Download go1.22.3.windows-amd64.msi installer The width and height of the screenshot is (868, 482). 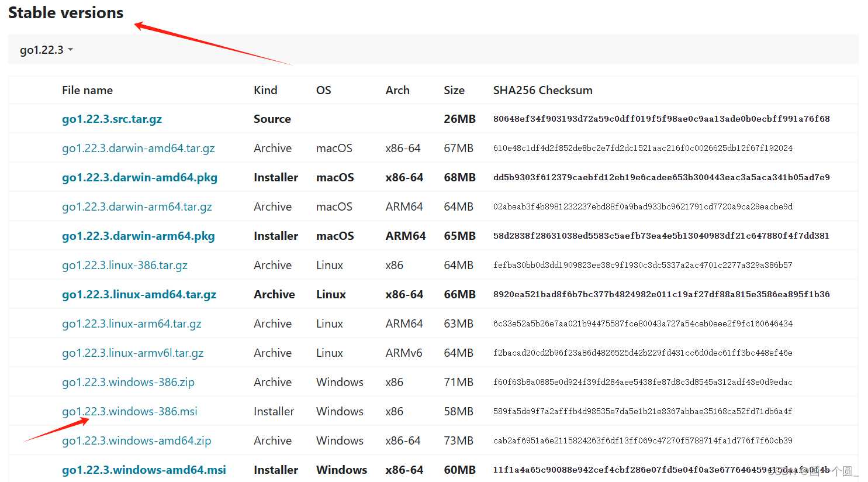144,470
